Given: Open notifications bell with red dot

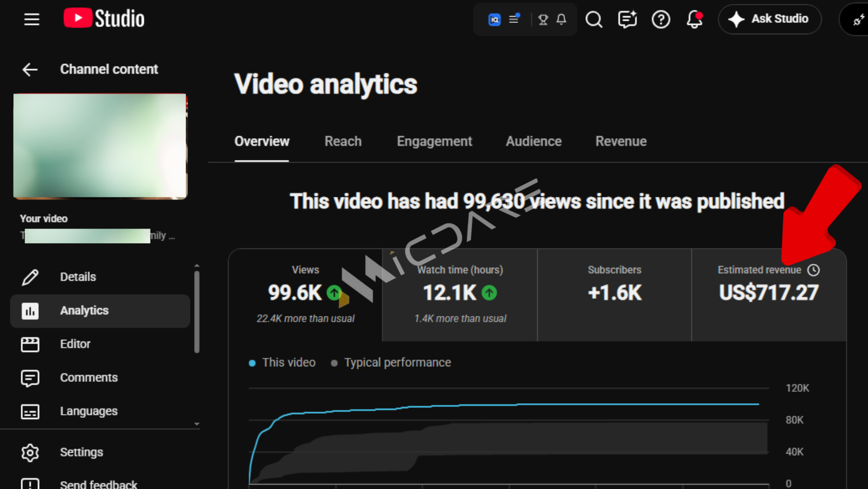Looking at the screenshot, I should coord(694,20).
